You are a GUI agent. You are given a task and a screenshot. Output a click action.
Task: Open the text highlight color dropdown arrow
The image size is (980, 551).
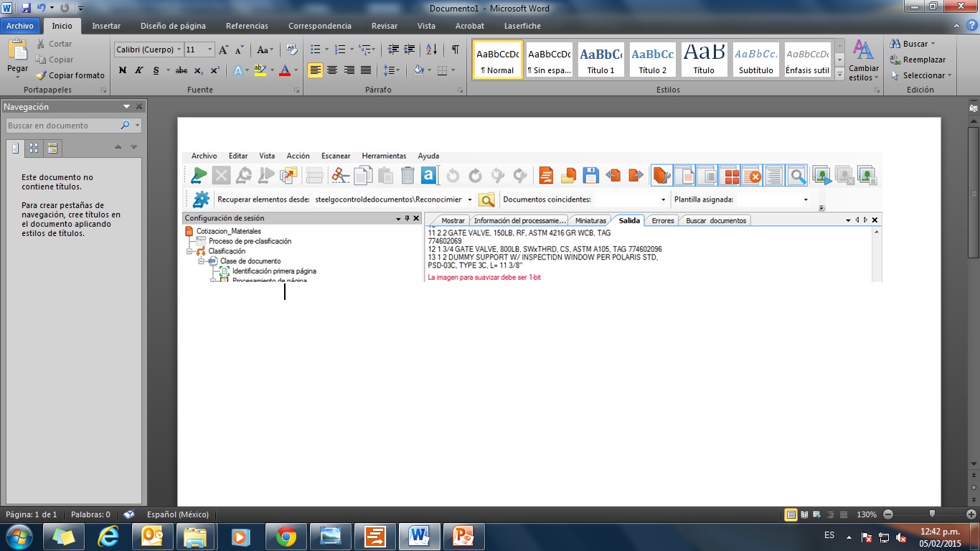coord(271,70)
